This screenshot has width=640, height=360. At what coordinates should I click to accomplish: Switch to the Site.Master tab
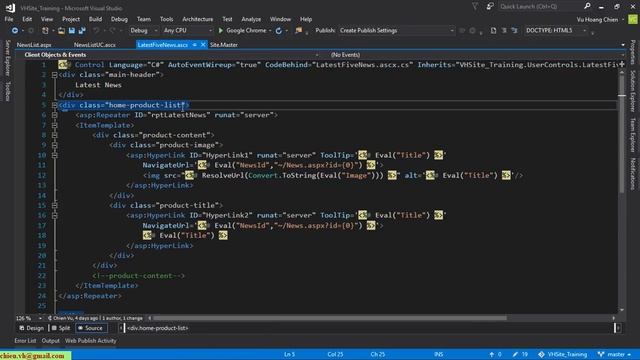pos(224,45)
